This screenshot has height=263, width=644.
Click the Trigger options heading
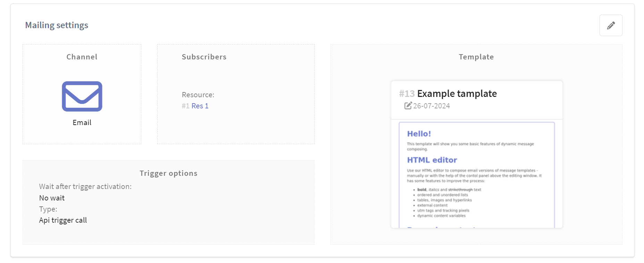point(168,173)
